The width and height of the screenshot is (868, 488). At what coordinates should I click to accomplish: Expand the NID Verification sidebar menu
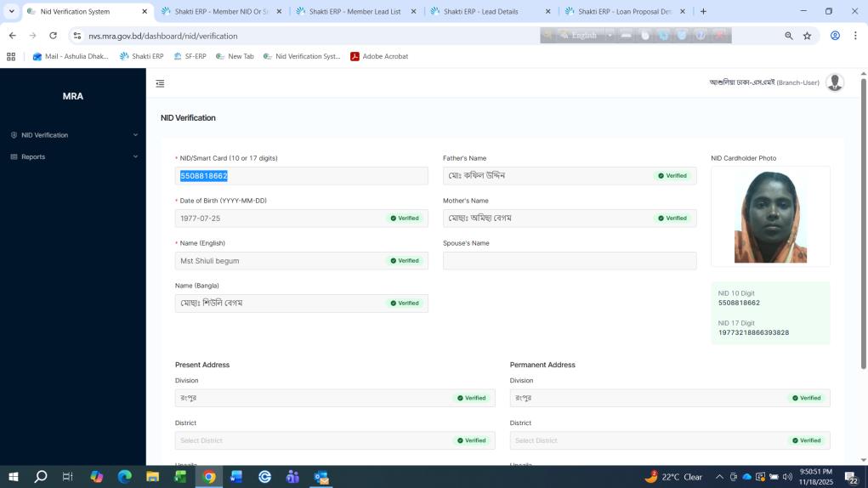pyautogui.click(x=73, y=135)
